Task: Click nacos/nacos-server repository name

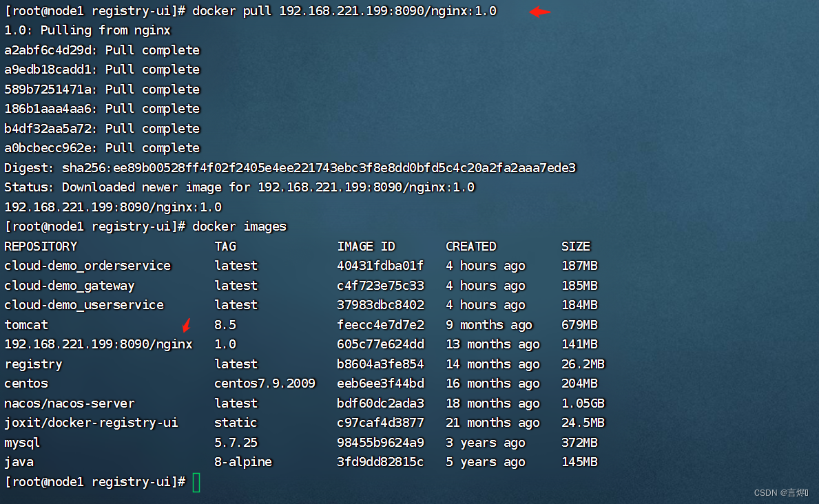Action: click(70, 403)
